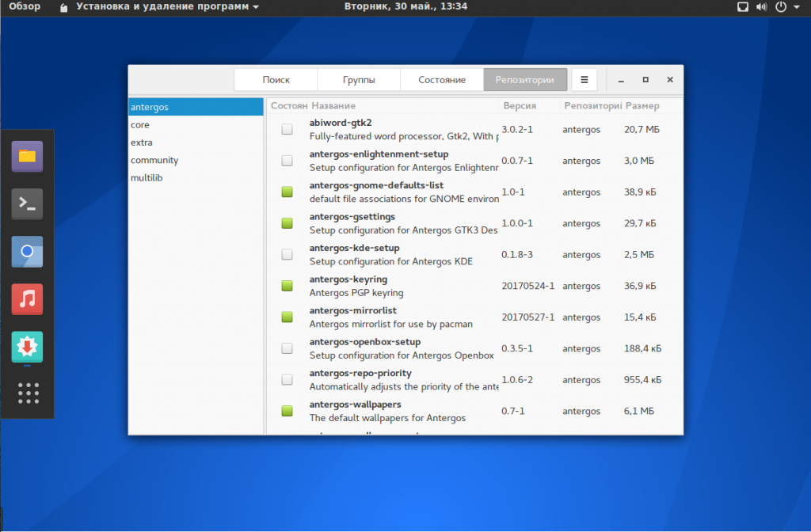Open the power system menu dropdown
Viewport: 811px width, 532px height.
click(786, 7)
